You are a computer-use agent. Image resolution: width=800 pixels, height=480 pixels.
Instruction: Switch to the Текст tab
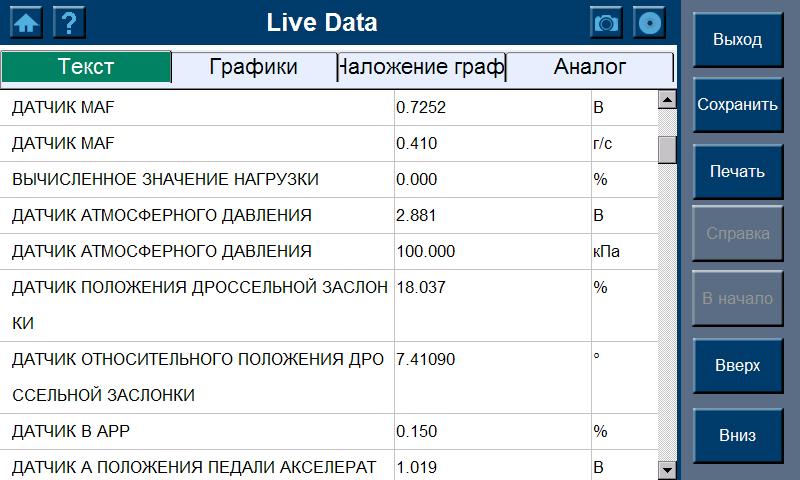(86, 67)
